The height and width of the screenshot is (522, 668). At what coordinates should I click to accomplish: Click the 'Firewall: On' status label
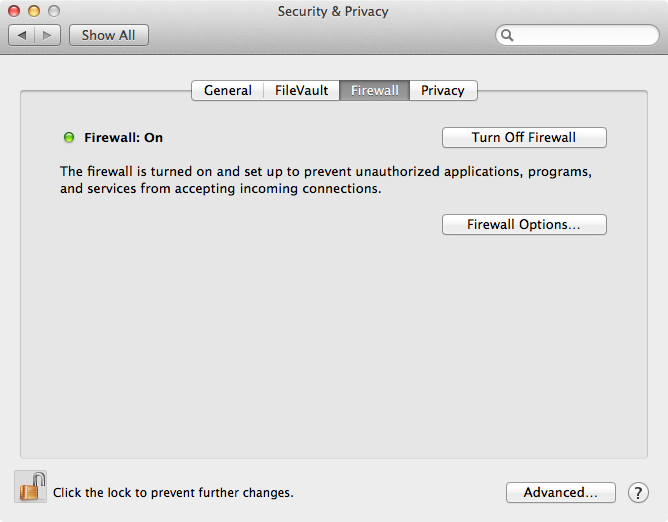click(x=124, y=138)
